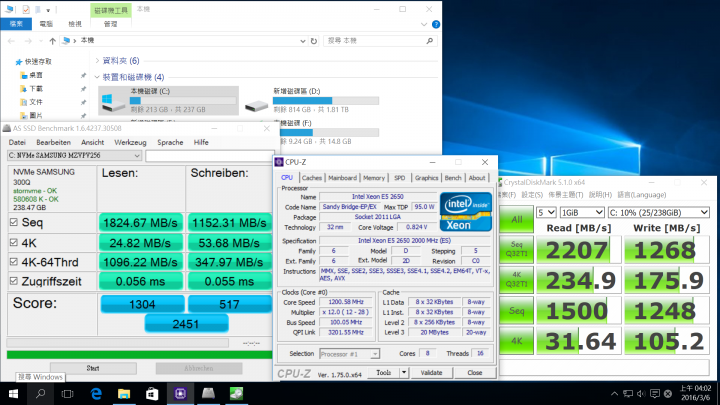This screenshot has height=405, width=720.
Task: Expand the Folders (6) group in Explorer
Action: click(97, 61)
